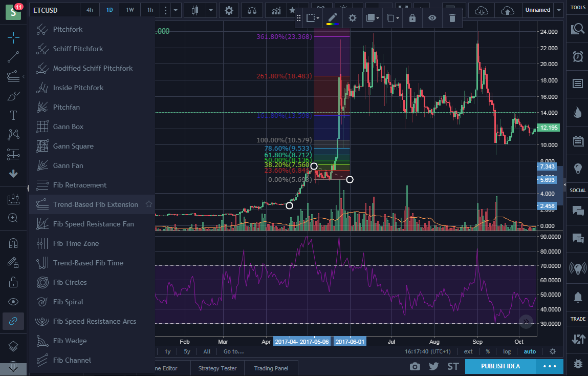Click the PUBLISH IDEA button
The height and width of the screenshot is (376, 588).
pos(500,366)
